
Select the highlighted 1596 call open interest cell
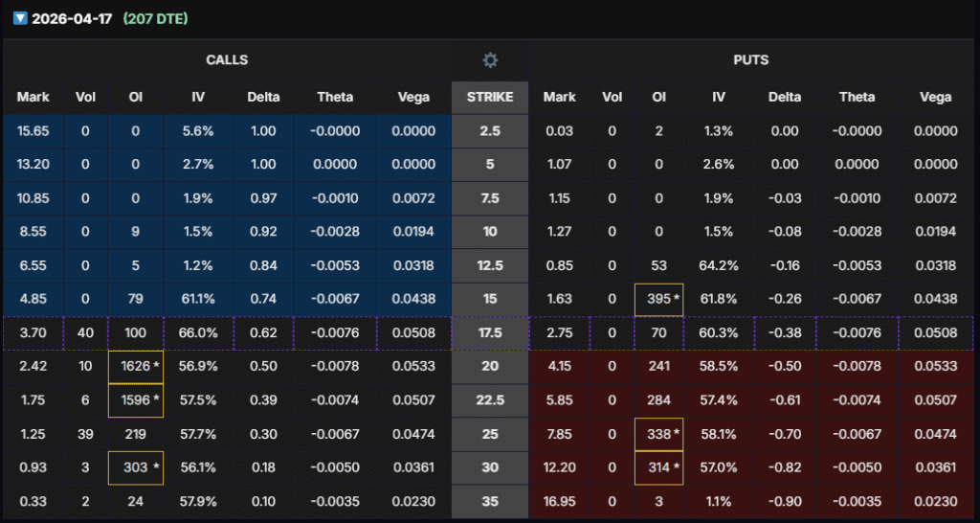click(136, 400)
